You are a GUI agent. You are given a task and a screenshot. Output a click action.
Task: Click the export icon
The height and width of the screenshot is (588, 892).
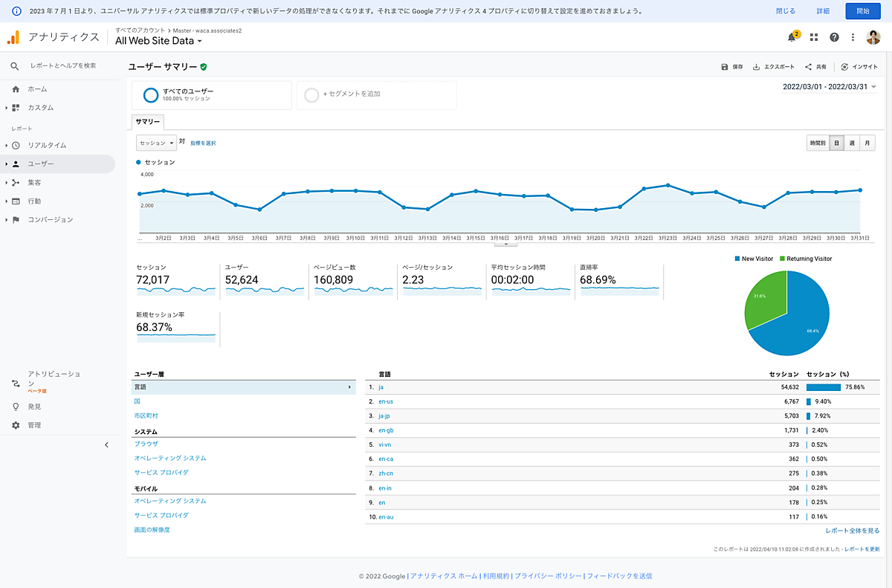(756, 67)
